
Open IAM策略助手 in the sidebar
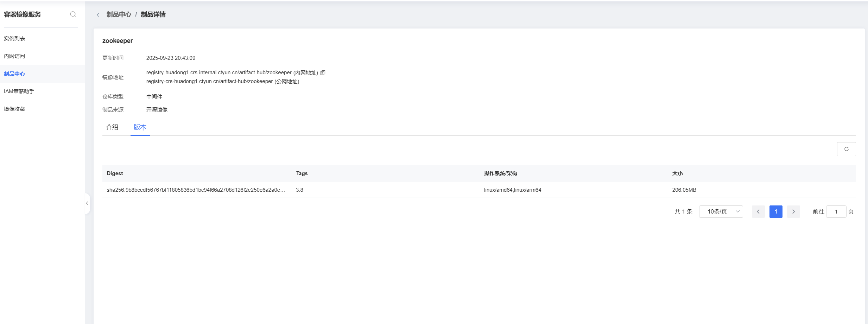[x=19, y=91]
